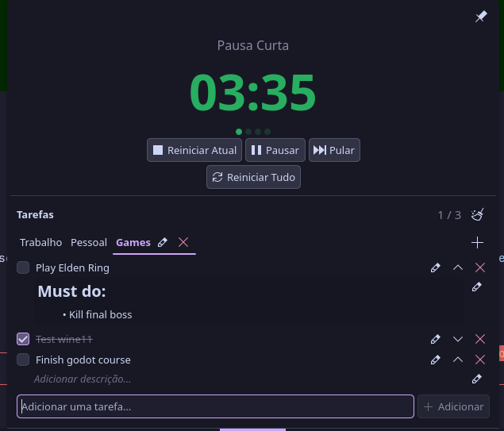Click the pin window icon
504x431 pixels.
coord(481,17)
